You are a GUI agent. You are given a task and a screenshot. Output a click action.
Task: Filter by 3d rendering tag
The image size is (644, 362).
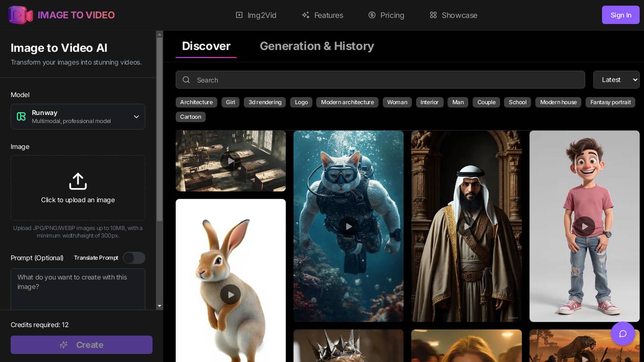(265, 102)
